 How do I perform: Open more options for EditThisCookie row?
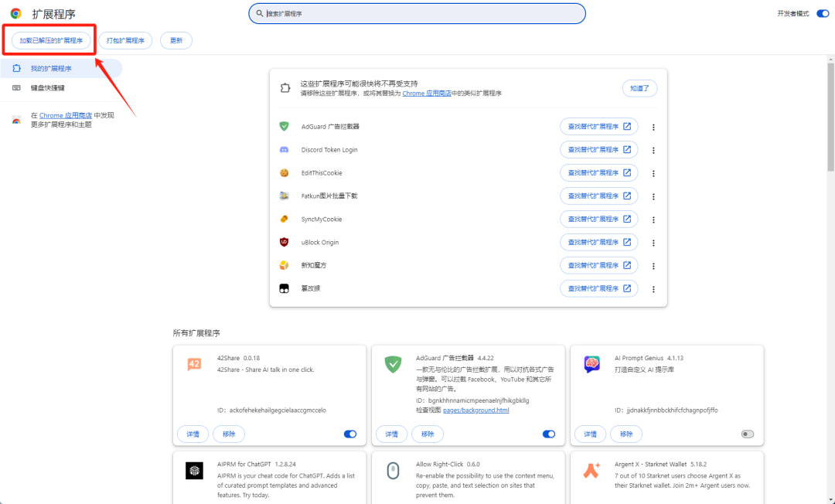coord(653,173)
